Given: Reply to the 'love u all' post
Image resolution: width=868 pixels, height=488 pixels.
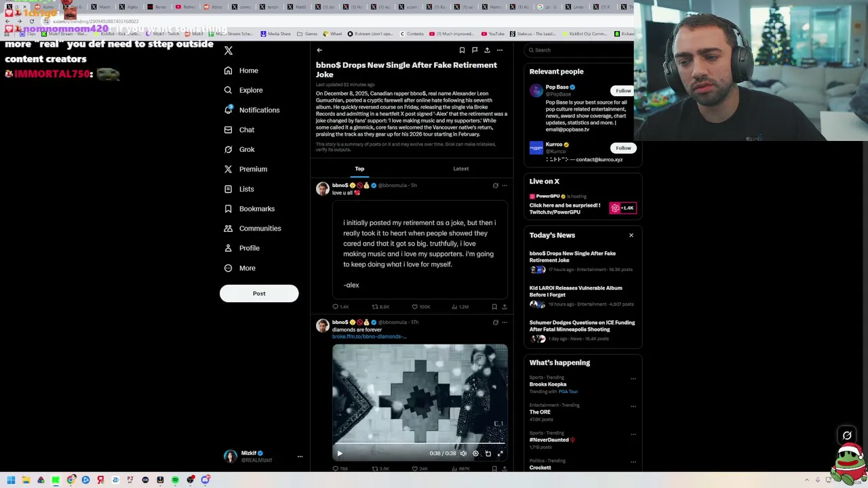Looking at the screenshot, I should click(340, 307).
